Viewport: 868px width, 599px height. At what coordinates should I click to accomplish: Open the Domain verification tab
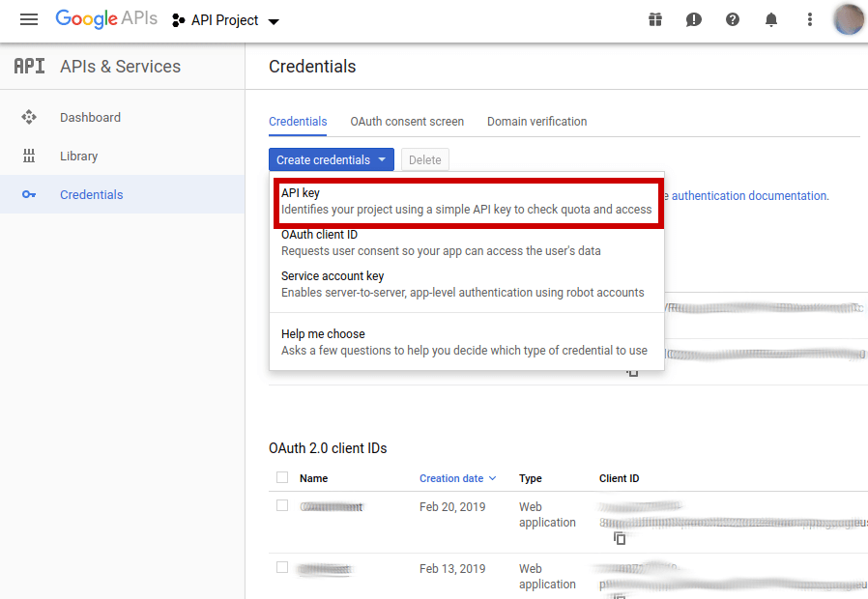536,121
